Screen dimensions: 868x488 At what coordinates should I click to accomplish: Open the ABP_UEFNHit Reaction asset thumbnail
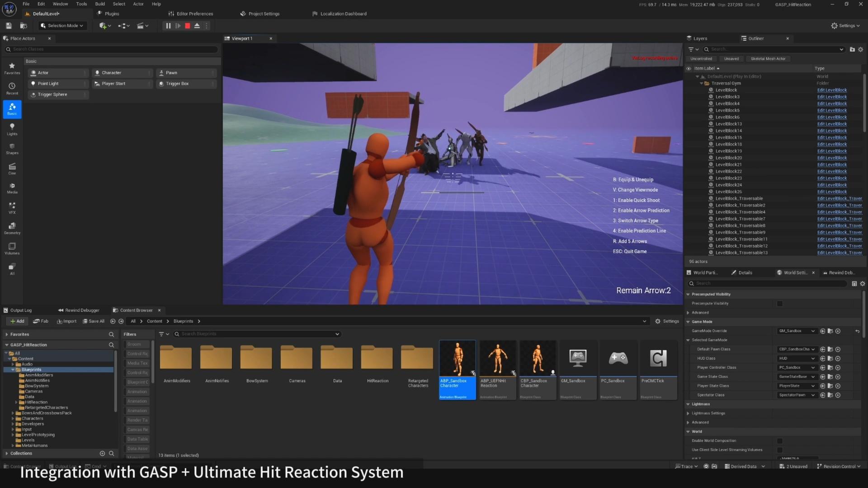(498, 359)
